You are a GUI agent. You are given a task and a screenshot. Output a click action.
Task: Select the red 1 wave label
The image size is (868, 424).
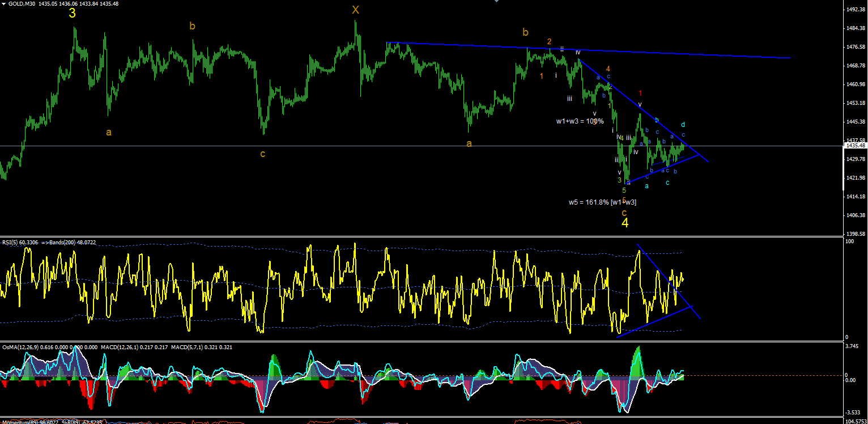coord(640,94)
